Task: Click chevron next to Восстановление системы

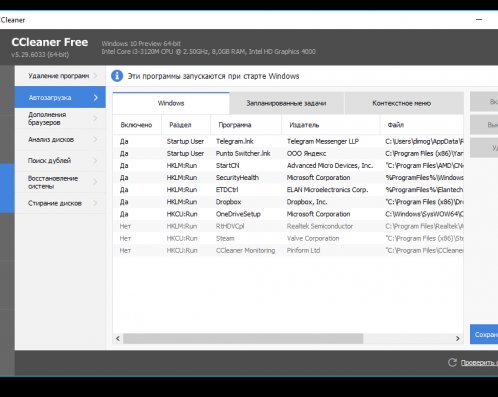Action: tap(95, 182)
